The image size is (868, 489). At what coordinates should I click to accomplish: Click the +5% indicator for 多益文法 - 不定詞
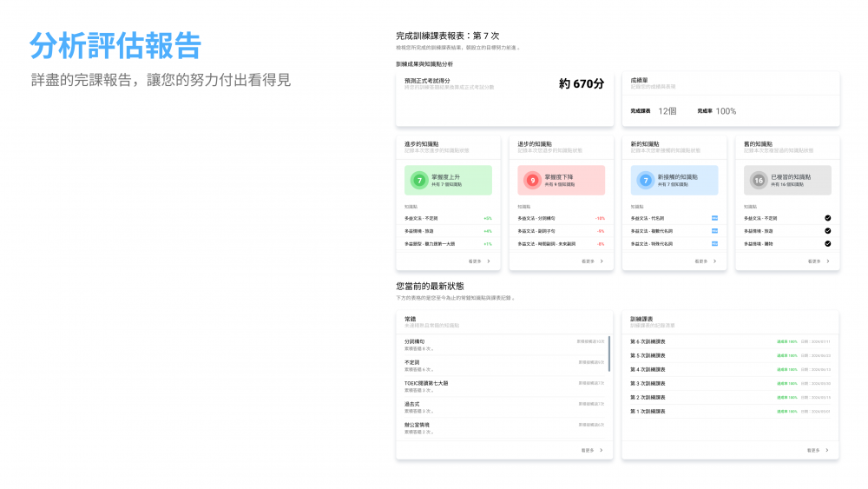click(x=488, y=218)
